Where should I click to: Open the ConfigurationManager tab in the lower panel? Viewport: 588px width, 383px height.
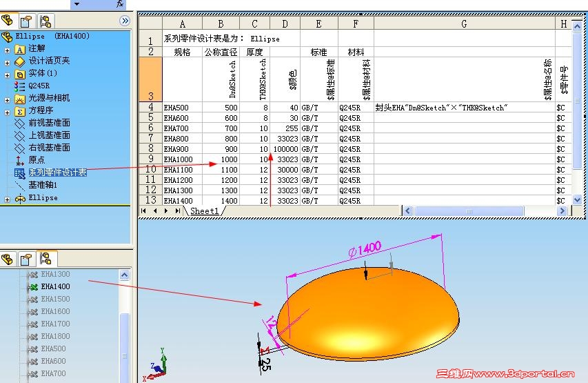coord(45,259)
